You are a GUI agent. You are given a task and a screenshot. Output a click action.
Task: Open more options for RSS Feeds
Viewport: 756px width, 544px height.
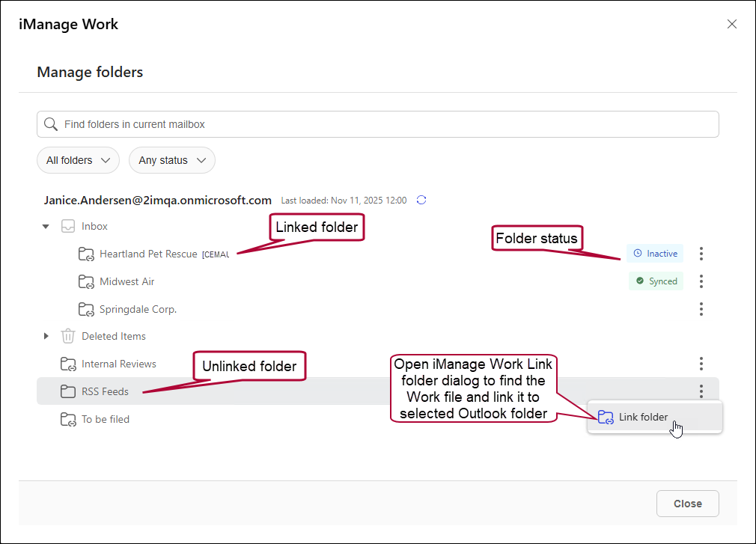point(701,391)
